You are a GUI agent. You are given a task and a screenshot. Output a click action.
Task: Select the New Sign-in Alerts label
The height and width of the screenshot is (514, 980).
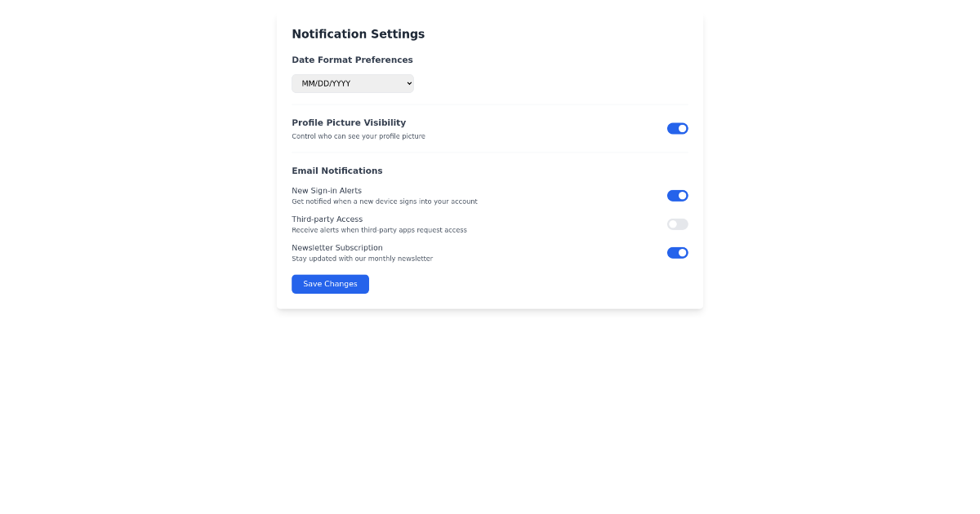(x=327, y=190)
